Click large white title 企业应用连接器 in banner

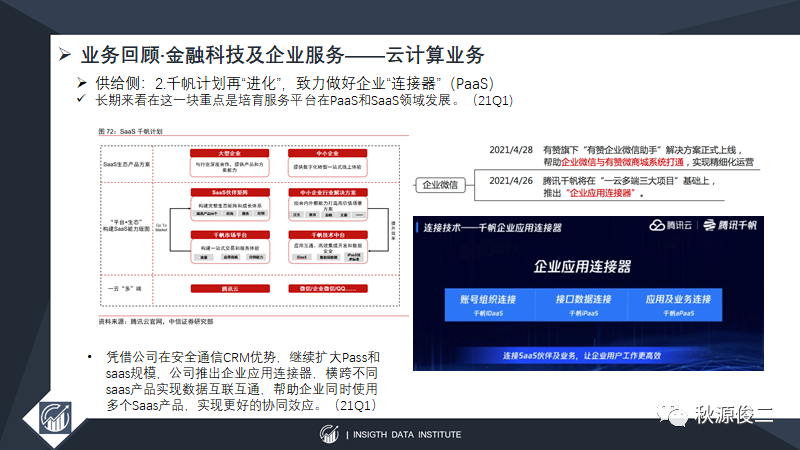582,266
